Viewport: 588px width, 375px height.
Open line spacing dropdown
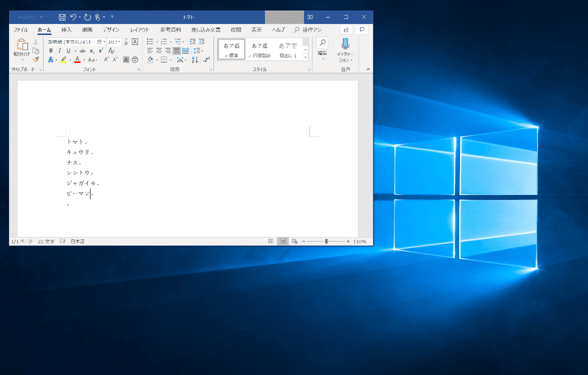198,50
